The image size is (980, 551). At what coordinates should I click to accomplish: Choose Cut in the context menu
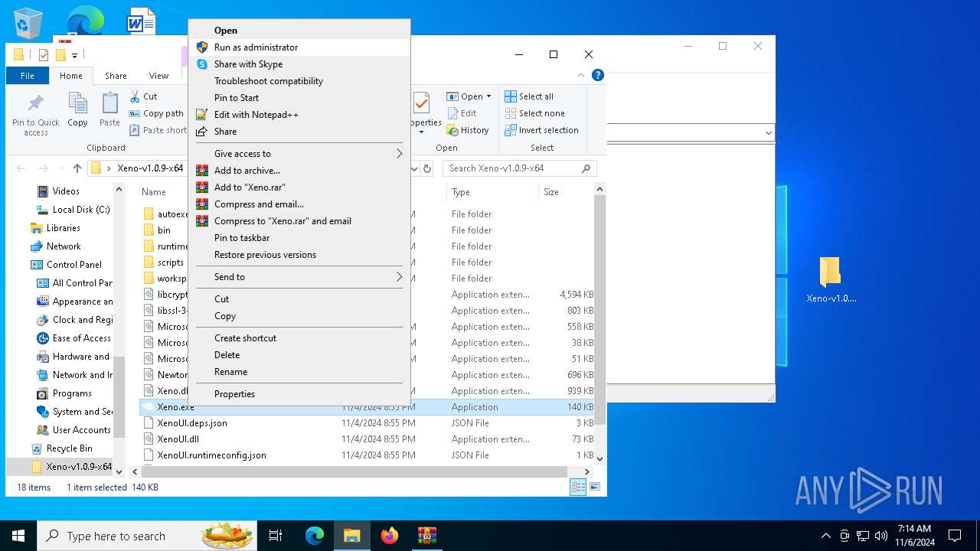click(299, 299)
